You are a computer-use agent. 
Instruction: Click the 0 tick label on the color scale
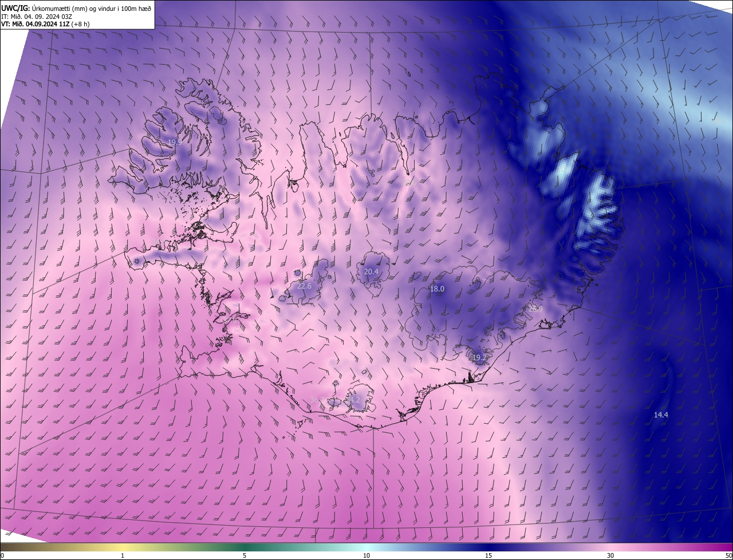point(2,555)
